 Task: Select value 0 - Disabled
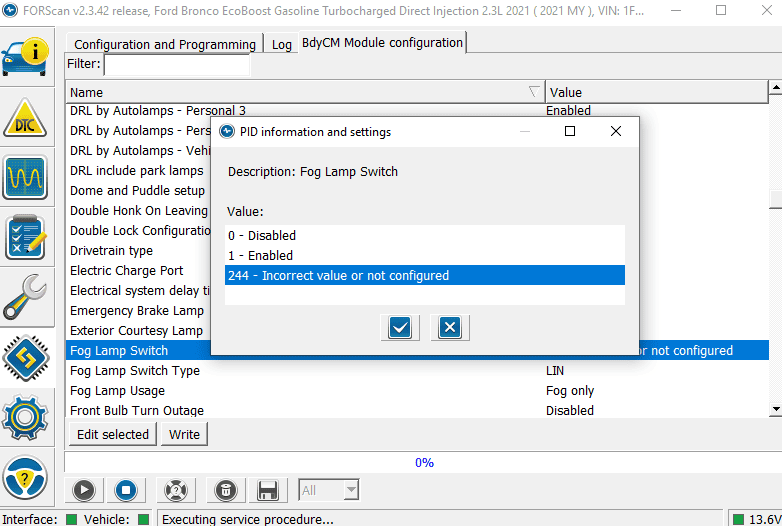point(424,235)
